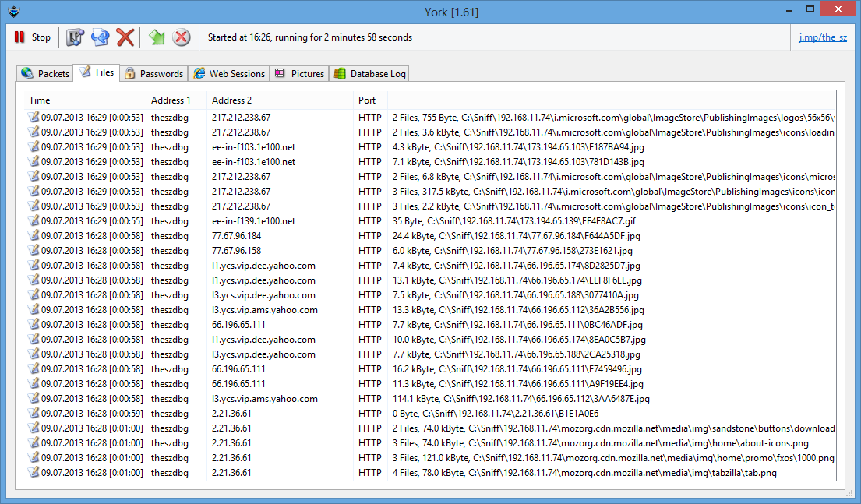Click the 35 Byte EF4F8AC7.gif path
Image resolution: width=861 pixels, height=504 pixels.
[x=514, y=221]
